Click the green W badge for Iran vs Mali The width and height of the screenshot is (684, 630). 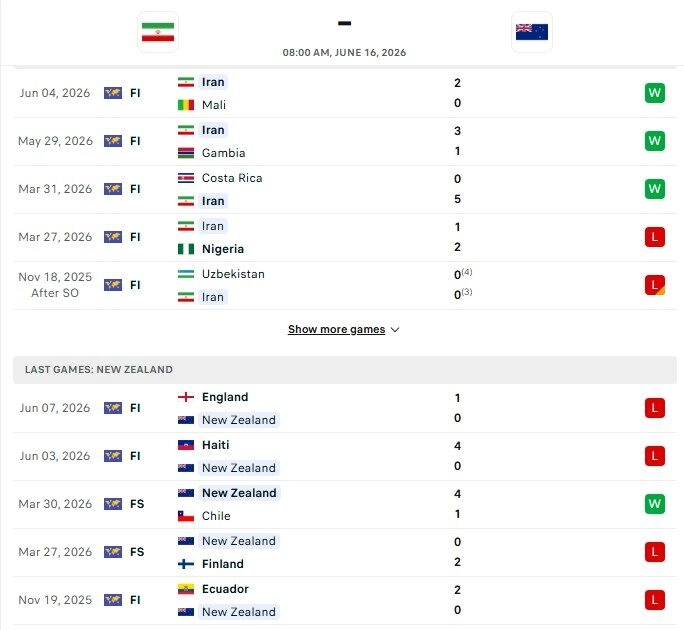pyautogui.click(x=654, y=93)
